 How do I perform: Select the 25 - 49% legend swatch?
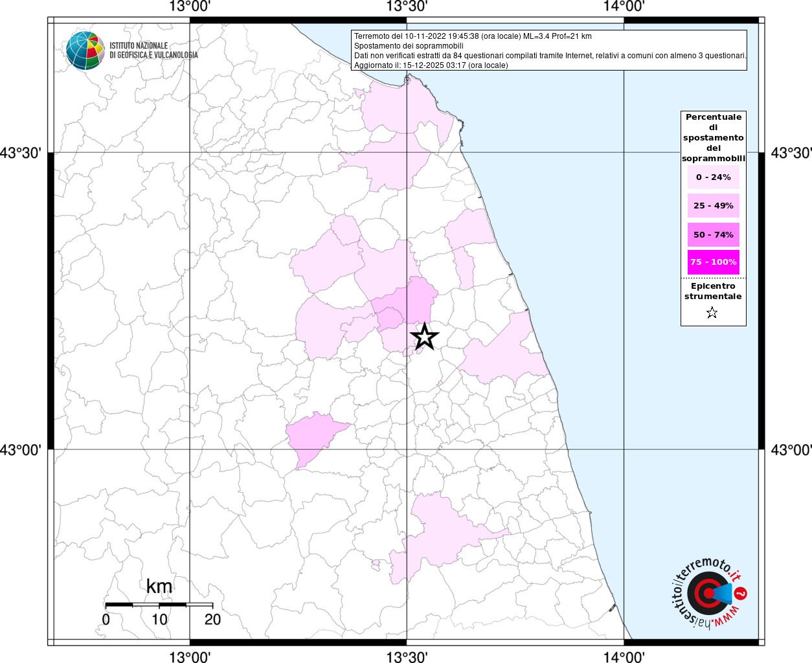coord(713,206)
